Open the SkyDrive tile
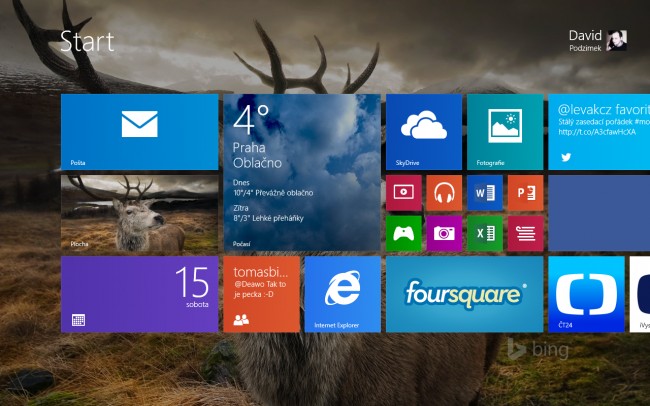The width and height of the screenshot is (650, 406). (x=424, y=132)
